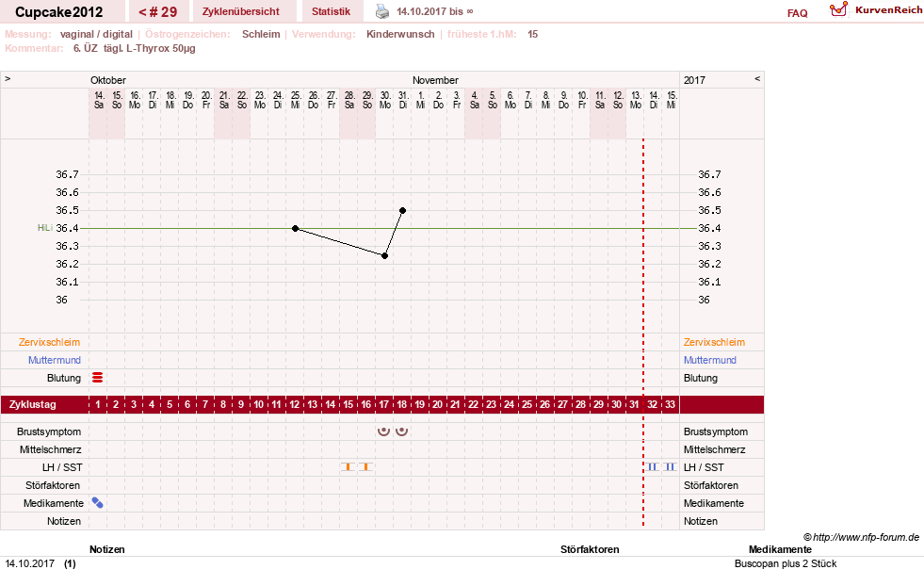Click orange LH test marker on day 15
This screenshot has height=586, width=924.
(349, 467)
